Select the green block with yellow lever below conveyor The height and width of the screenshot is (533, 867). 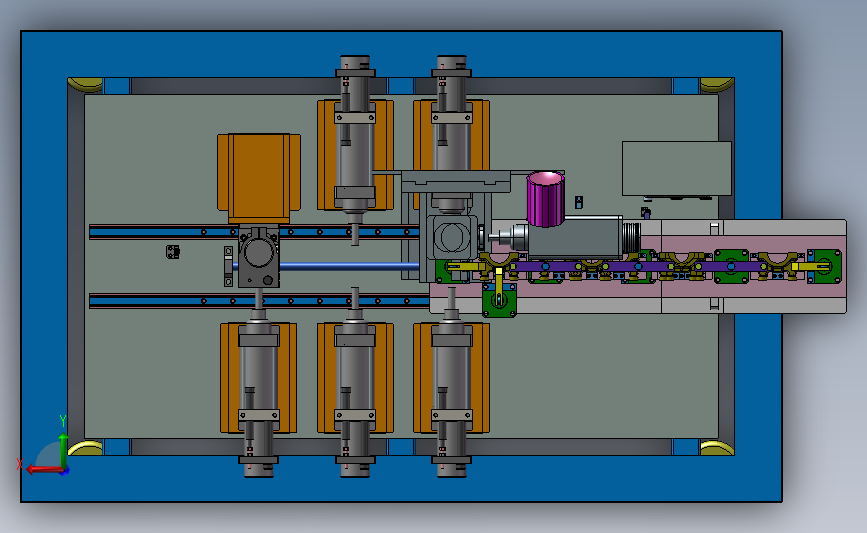pyautogui.click(x=499, y=300)
